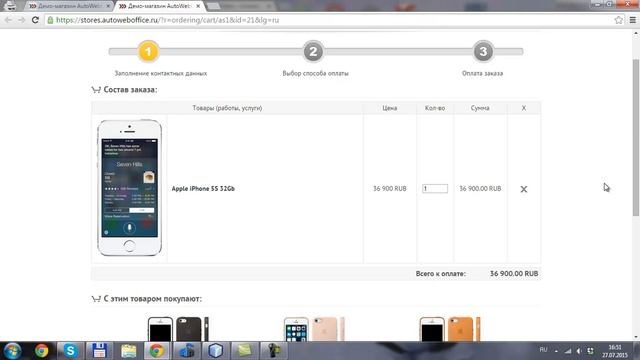
Task: Open orange iPhone case recommended product
Action: [450, 329]
